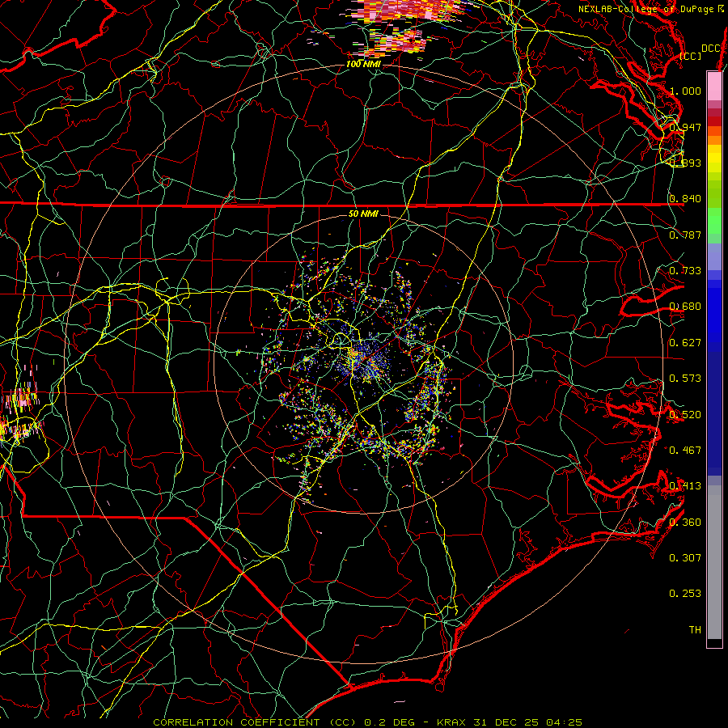Click the [CC] units label
The image size is (728, 728).
(x=691, y=56)
